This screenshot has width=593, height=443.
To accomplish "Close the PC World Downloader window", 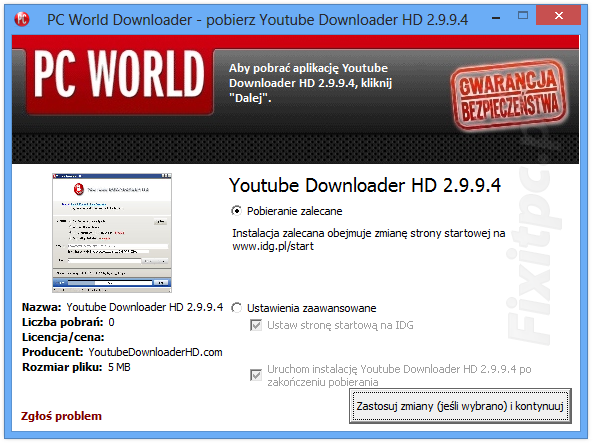I will click(x=559, y=16).
